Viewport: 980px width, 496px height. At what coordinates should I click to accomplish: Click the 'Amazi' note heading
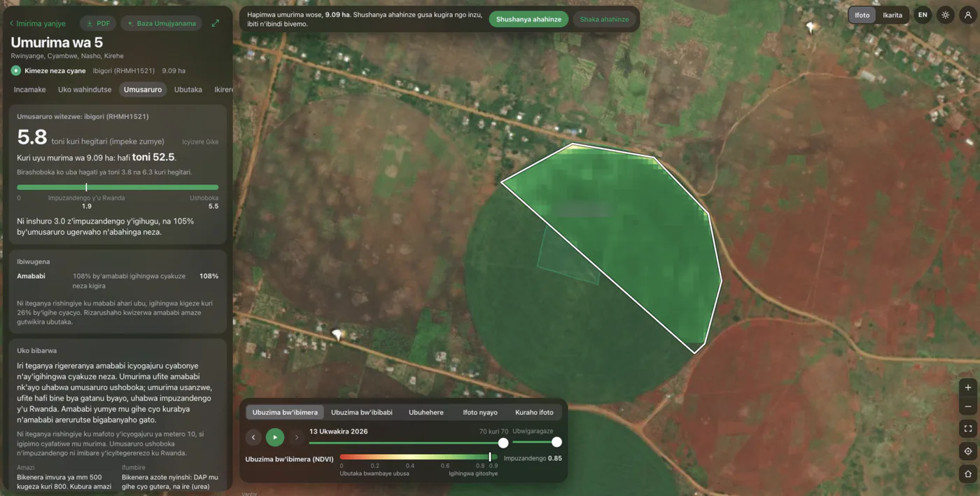click(x=25, y=467)
